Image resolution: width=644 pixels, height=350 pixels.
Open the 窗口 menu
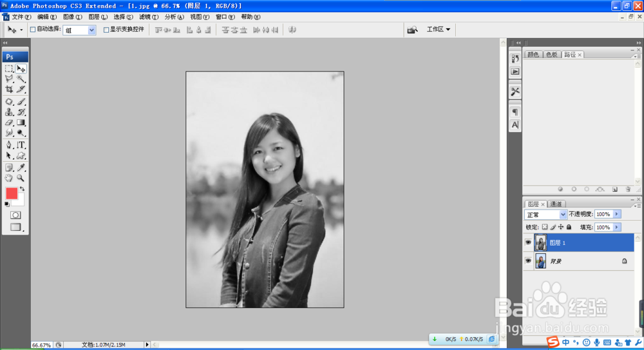(225, 17)
